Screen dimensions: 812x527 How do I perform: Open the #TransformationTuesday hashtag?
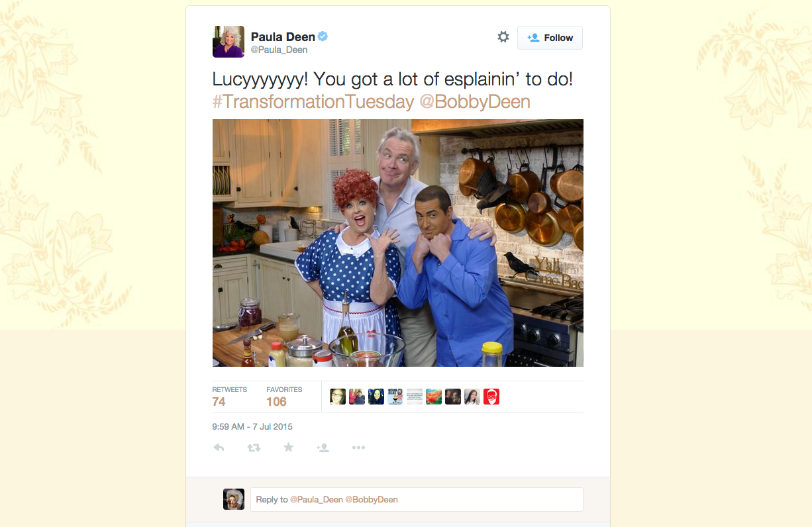tap(313, 102)
